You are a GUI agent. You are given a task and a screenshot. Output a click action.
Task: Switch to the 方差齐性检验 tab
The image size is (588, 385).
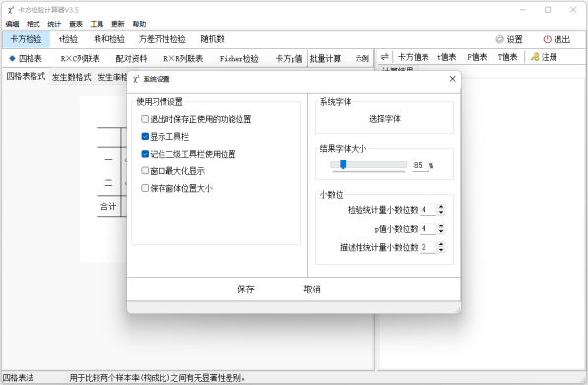pos(162,39)
